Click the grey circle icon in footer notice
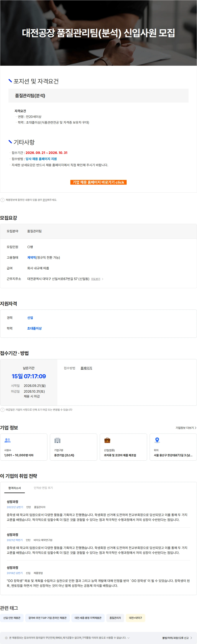 coord(6,638)
